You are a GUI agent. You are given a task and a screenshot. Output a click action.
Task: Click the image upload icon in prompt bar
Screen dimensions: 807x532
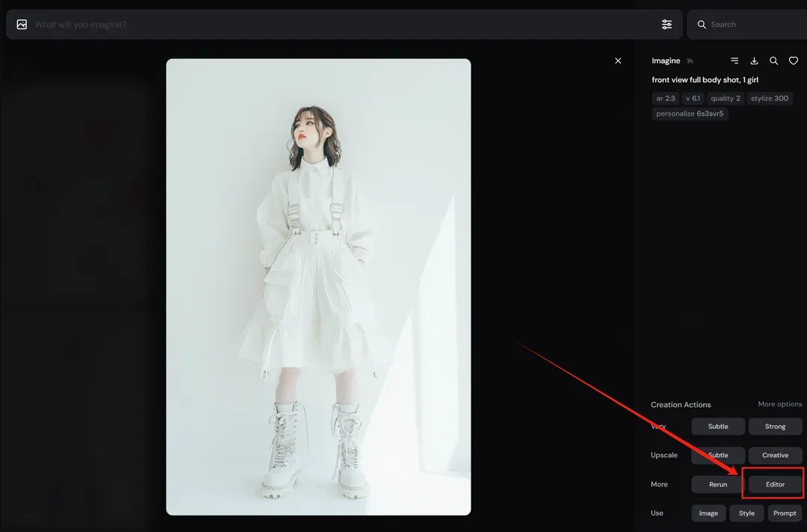click(22, 24)
